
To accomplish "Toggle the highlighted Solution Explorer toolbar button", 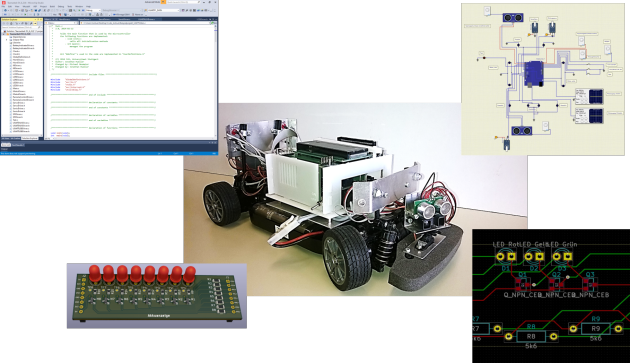I will [35, 24].
